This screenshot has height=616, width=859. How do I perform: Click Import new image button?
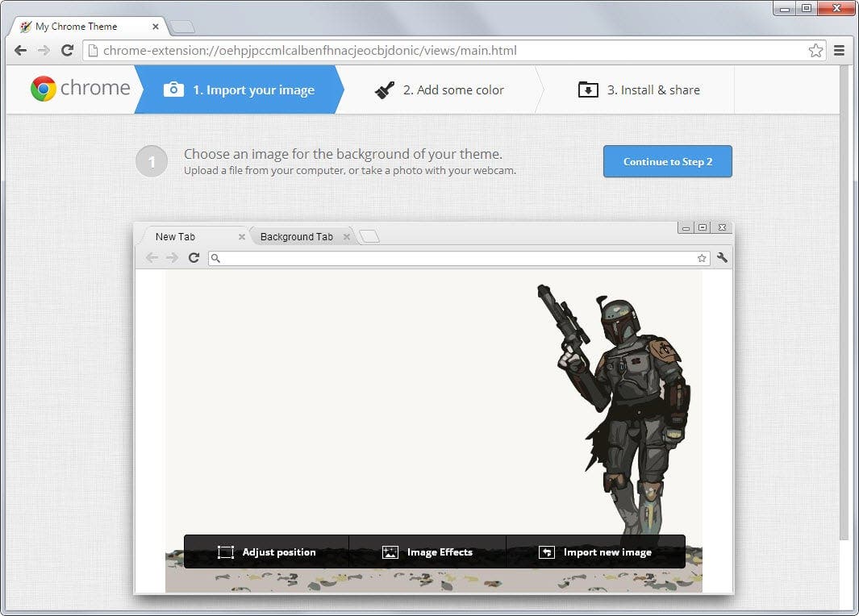click(595, 552)
